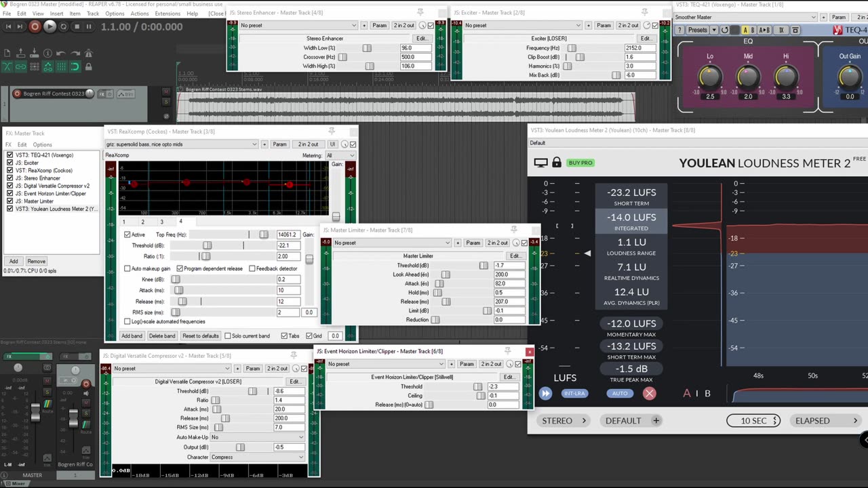Click Youlean lock padlock icon
This screenshot has height=488, width=868.
557,163
